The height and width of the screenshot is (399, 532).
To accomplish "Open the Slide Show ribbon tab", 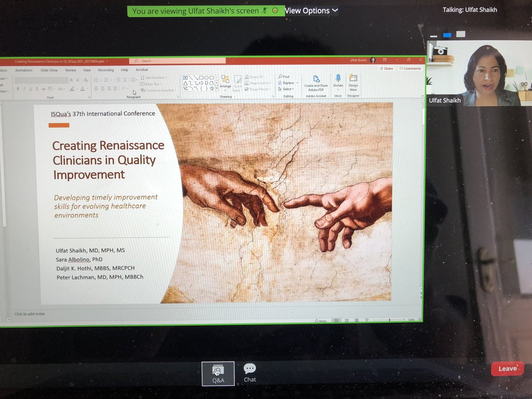I will tap(49, 70).
